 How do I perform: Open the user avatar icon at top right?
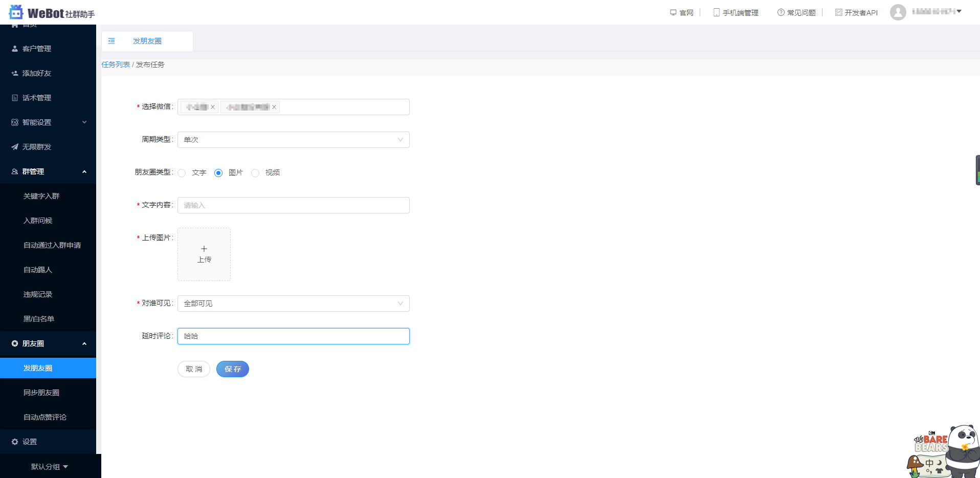(x=898, y=12)
